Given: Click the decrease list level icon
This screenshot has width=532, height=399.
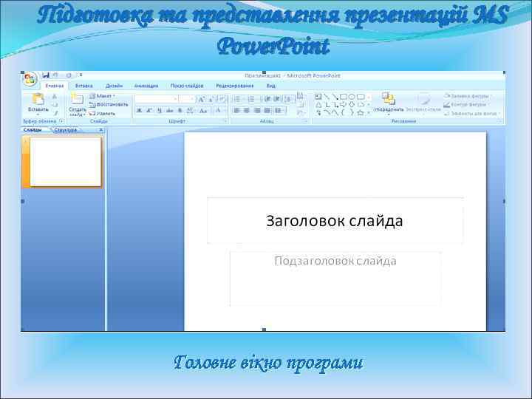Looking at the screenshot, I should tap(267, 99).
